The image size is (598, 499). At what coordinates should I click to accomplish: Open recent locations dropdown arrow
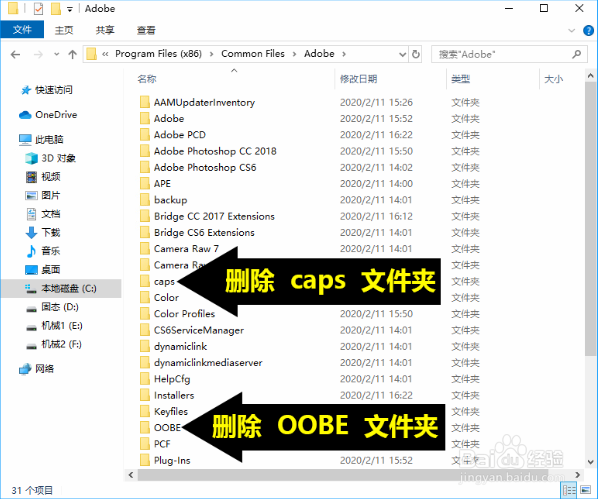tap(56, 55)
